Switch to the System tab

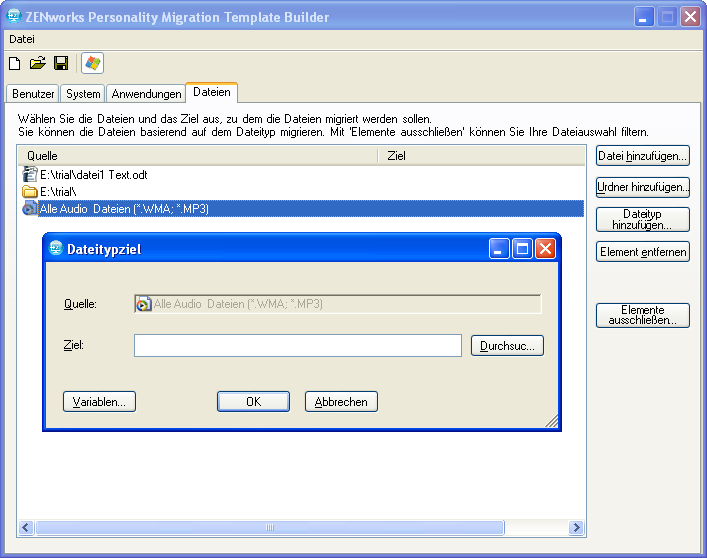(x=83, y=94)
